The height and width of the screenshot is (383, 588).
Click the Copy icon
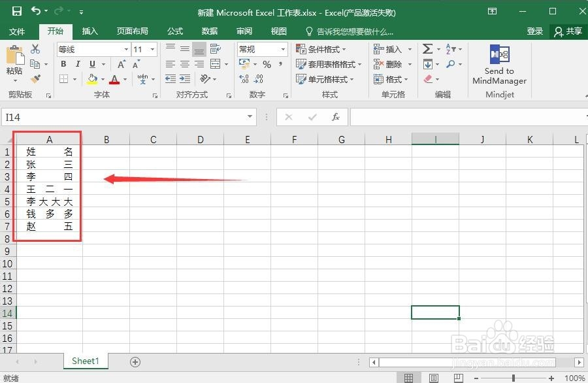(x=35, y=64)
